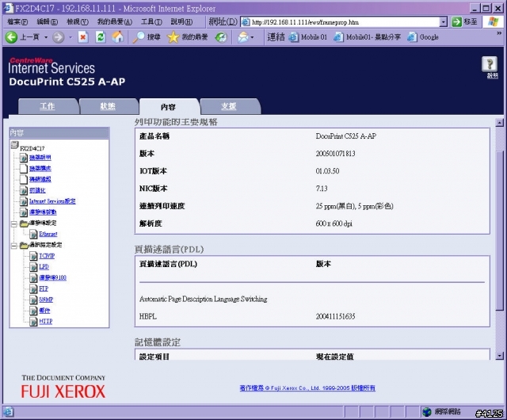Open the 連接埠9100 link
Screen dimensions: 507x420
click(53, 277)
